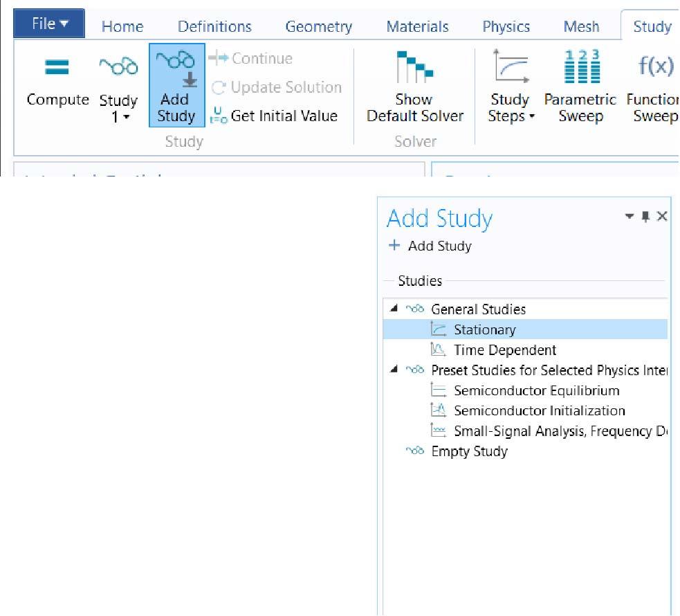The height and width of the screenshot is (616, 680).
Task: Click the Continue arrow icon
Action: [x=218, y=57]
